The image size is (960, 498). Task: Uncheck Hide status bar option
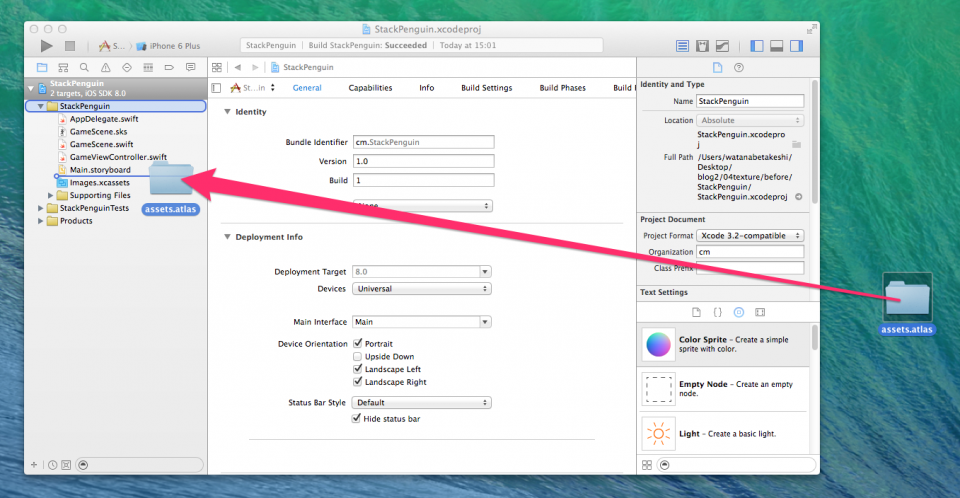pyautogui.click(x=358, y=419)
